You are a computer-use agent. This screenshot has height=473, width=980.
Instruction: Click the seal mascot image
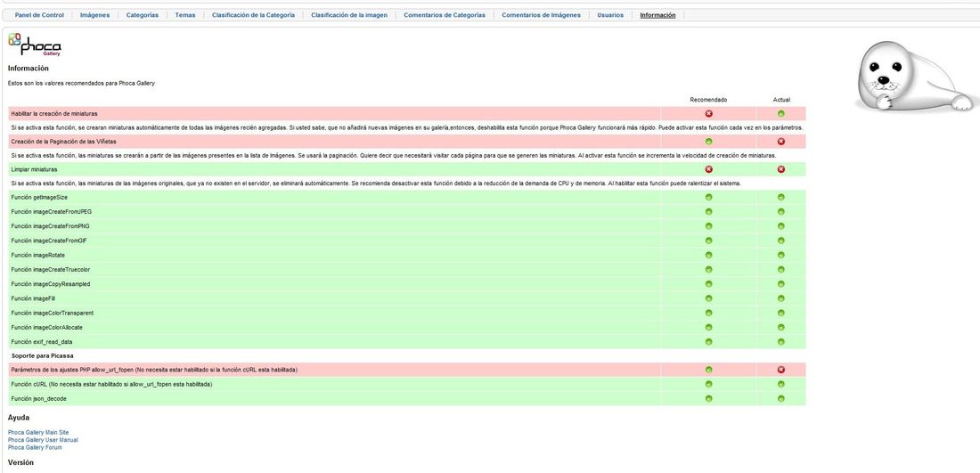[x=913, y=77]
